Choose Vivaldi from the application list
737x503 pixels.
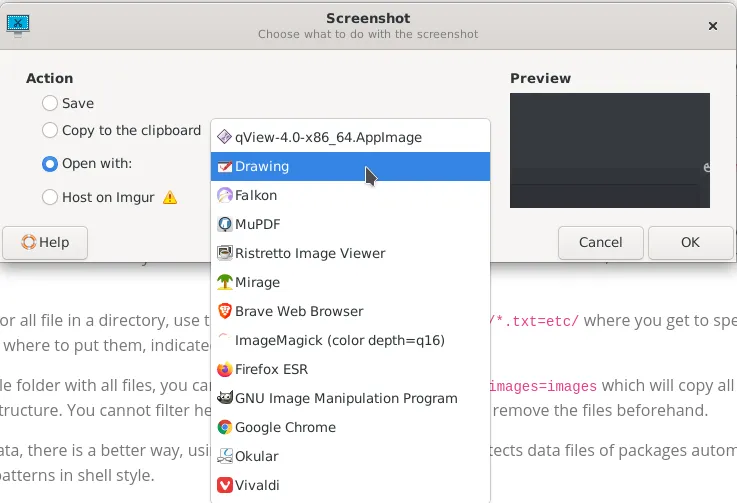coord(350,485)
